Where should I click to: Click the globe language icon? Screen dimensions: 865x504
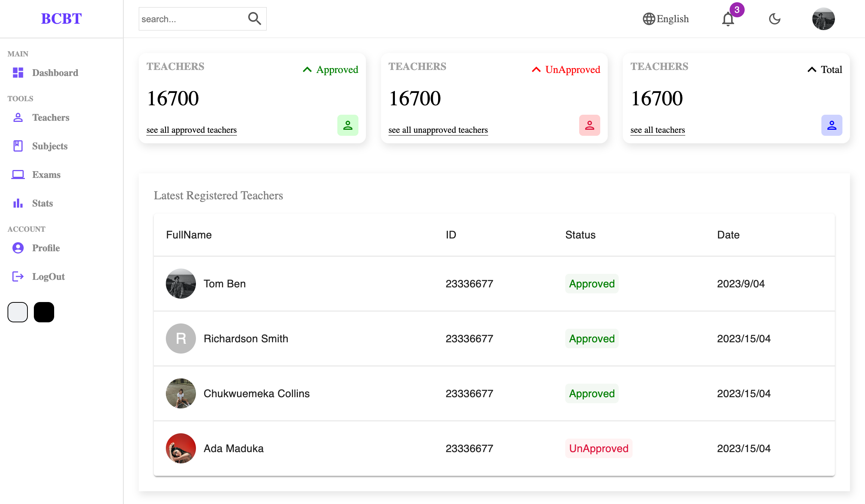[x=649, y=19]
